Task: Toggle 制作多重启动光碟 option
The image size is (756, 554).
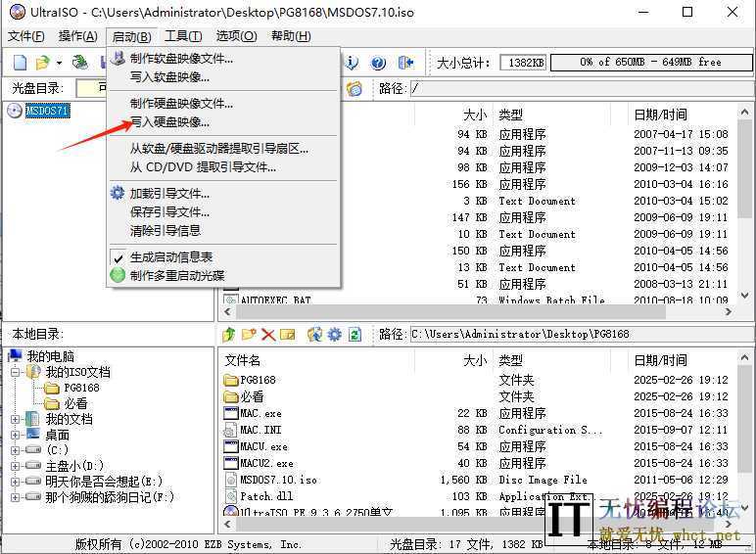Action: pyautogui.click(x=176, y=275)
